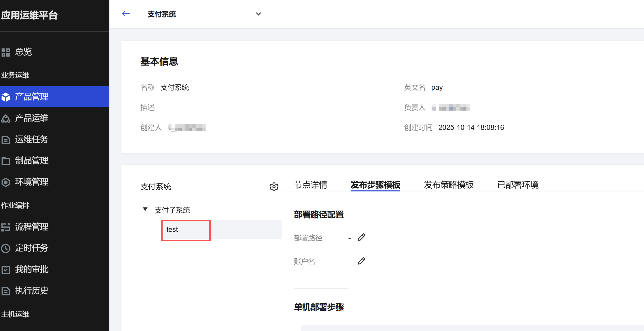
Task: Switch to the 节点详情 tab
Action: pyautogui.click(x=310, y=185)
